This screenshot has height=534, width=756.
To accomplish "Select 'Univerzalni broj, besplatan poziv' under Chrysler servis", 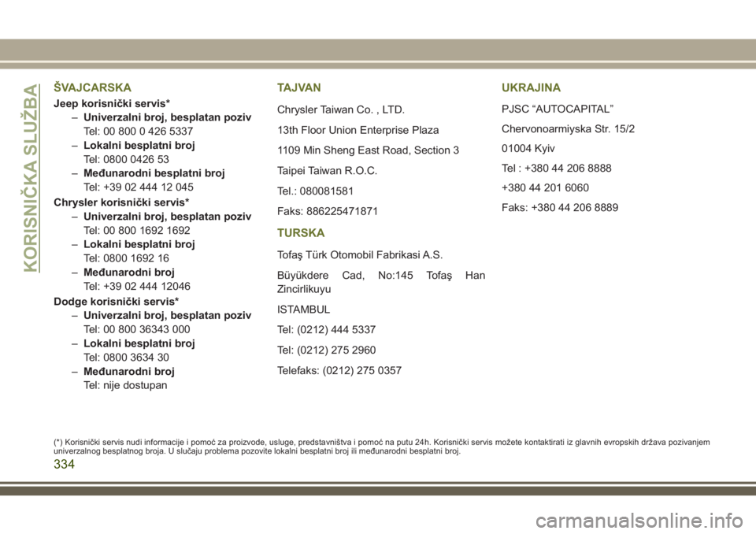I will tap(167, 216).
